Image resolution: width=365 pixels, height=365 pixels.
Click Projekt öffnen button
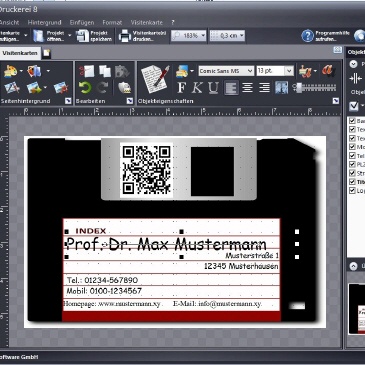tap(49, 36)
